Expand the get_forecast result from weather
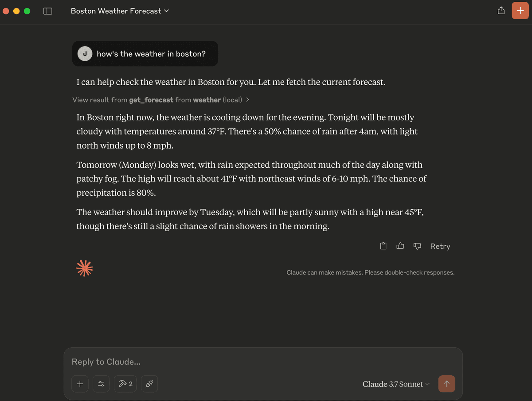 click(x=161, y=100)
